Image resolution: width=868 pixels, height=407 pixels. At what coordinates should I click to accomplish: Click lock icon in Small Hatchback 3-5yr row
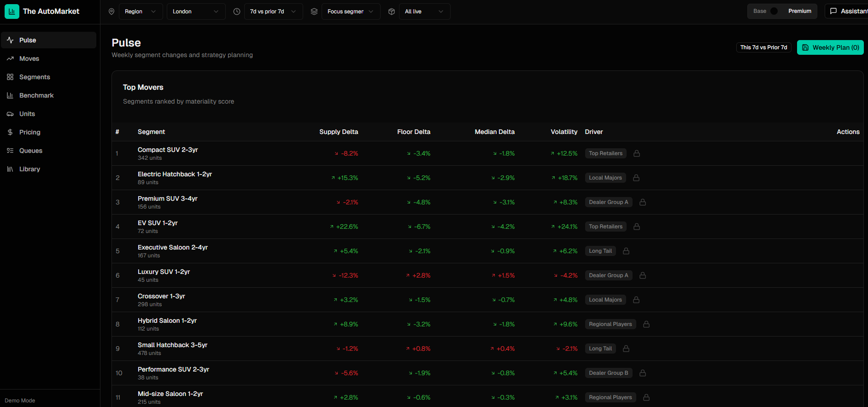(626, 349)
